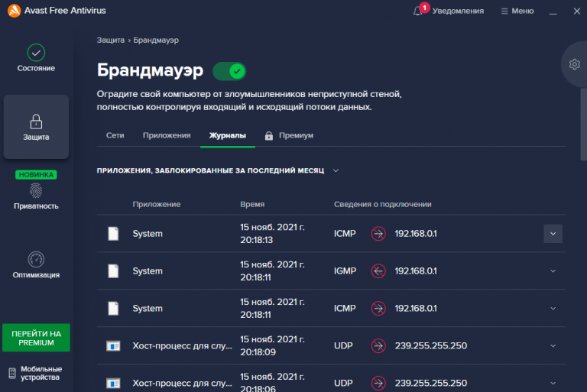Click incoming arrow icon of IGMP row
Viewport: 587px width, 392px height.
378,271
